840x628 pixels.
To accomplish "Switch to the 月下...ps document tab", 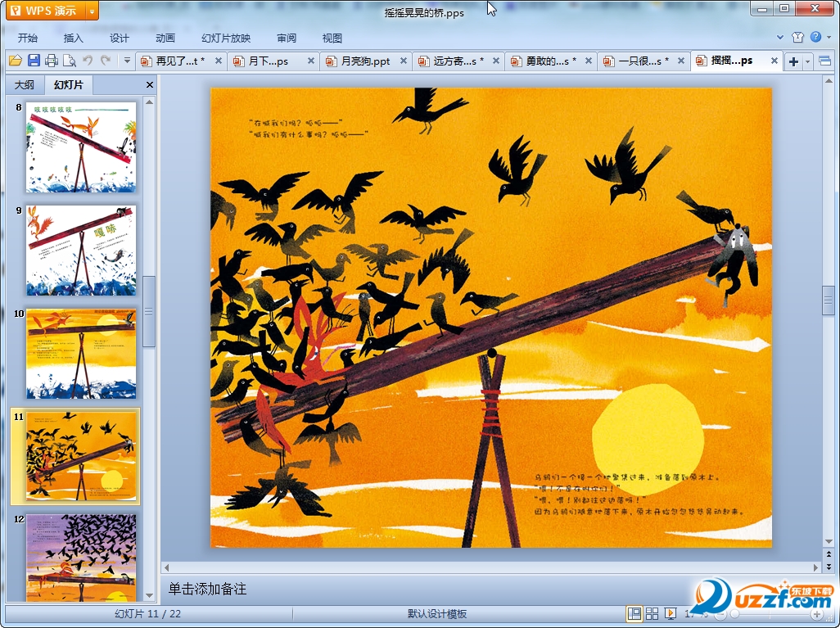I will (268, 61).
